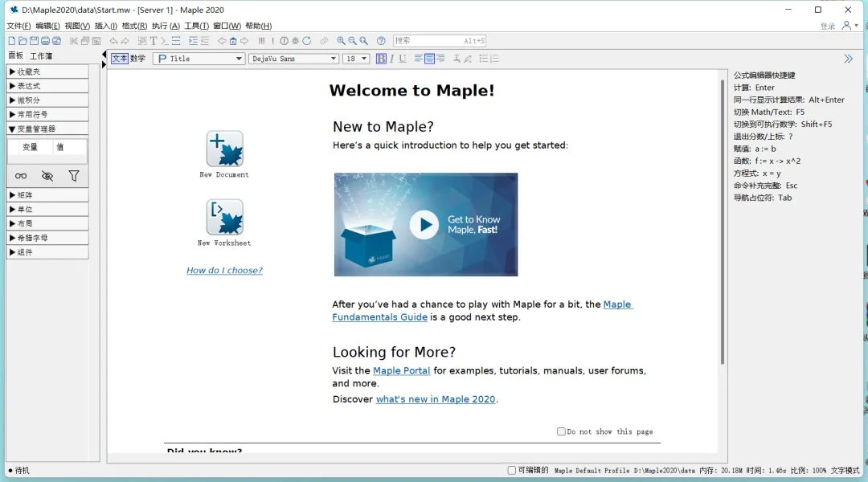Open the Maple Fundamentals Guide link

[x=482, y=310]
